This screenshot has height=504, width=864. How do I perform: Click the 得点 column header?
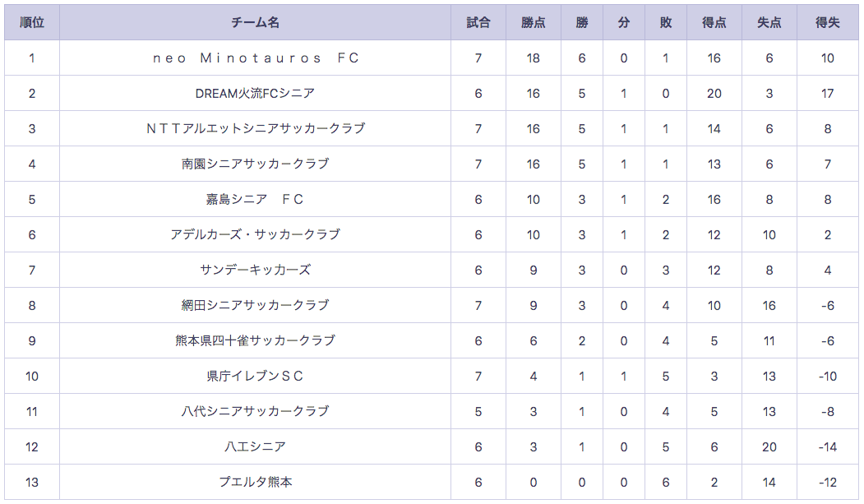coord(714,22)
